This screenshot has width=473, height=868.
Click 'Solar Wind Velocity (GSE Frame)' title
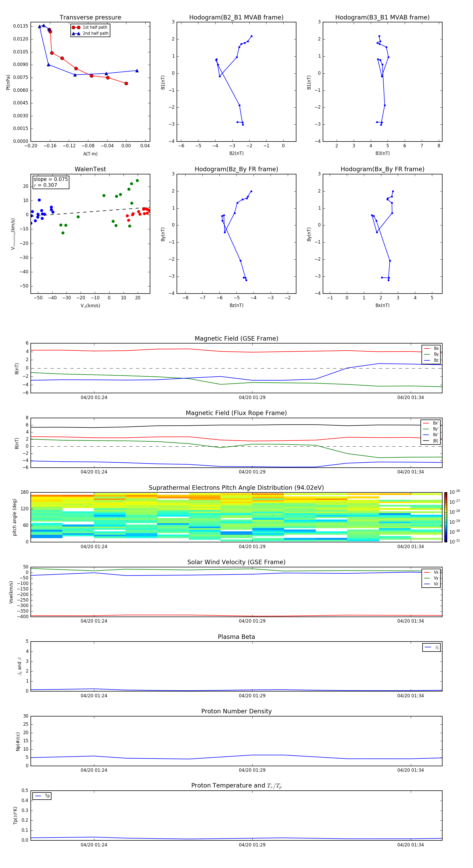[x=236, y=562]
